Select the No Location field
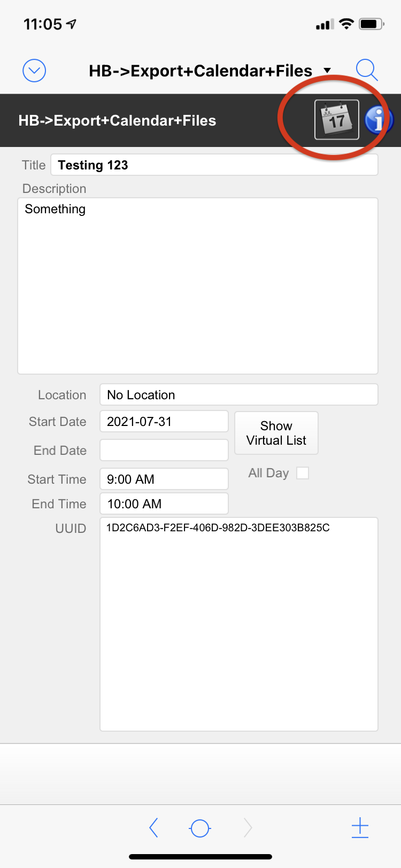Screen dimensions: 401x868 click(x=238, y=394)
